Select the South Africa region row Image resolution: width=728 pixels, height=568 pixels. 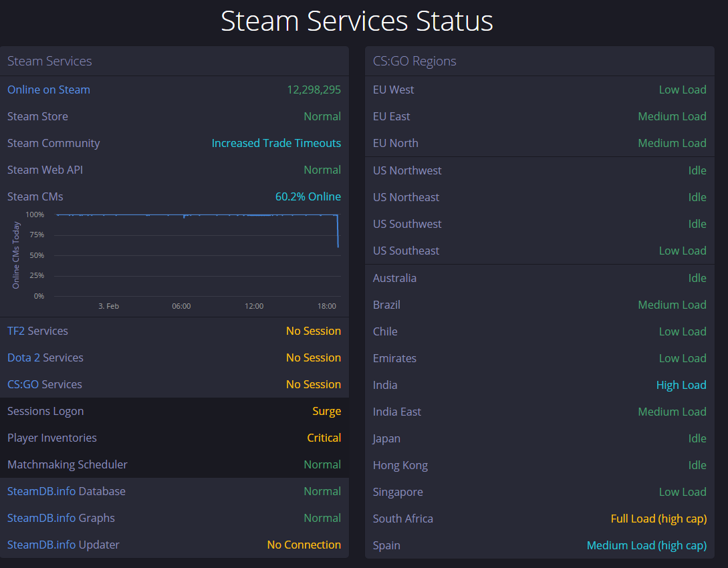coord(539,519)
